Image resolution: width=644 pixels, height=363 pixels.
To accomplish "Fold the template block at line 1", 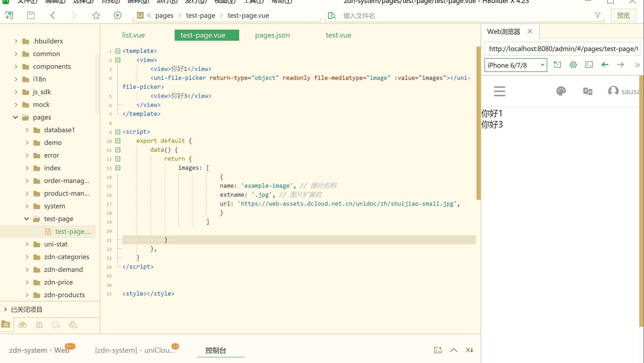I will click(x=118, y=51).
